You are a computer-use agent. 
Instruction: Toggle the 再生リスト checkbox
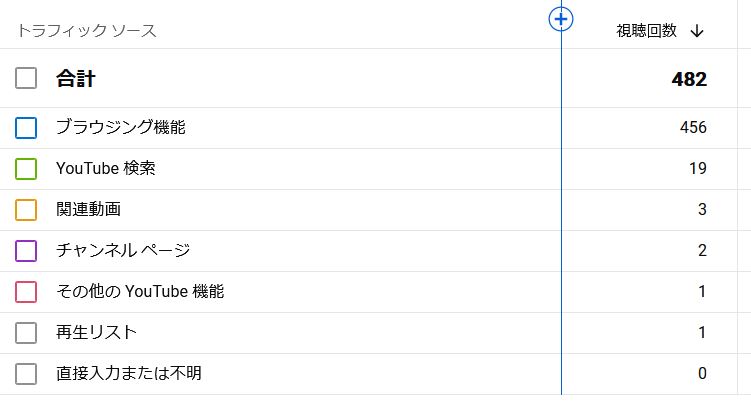27,333
